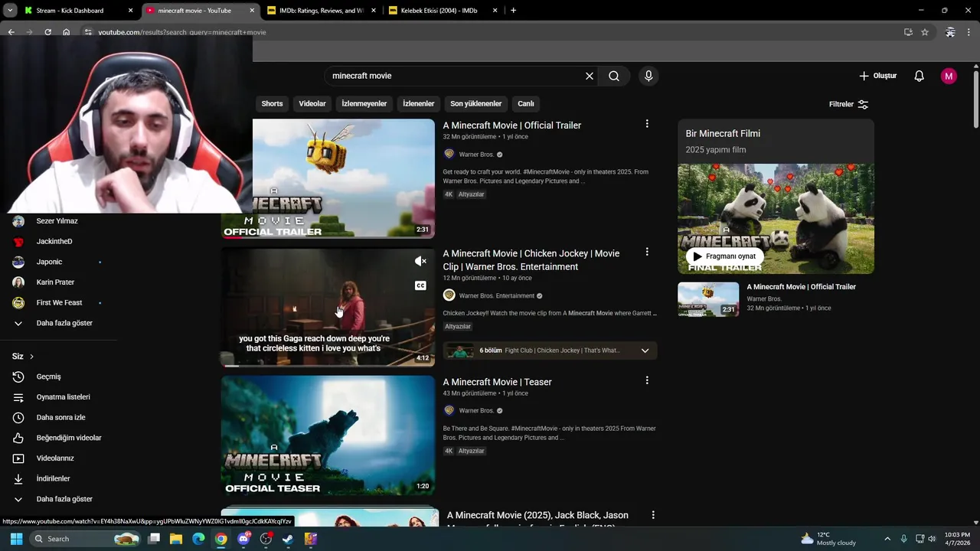Expand the 6 bölüm chapters list
This screenshot has width=980, height=551.
[645, 350]
